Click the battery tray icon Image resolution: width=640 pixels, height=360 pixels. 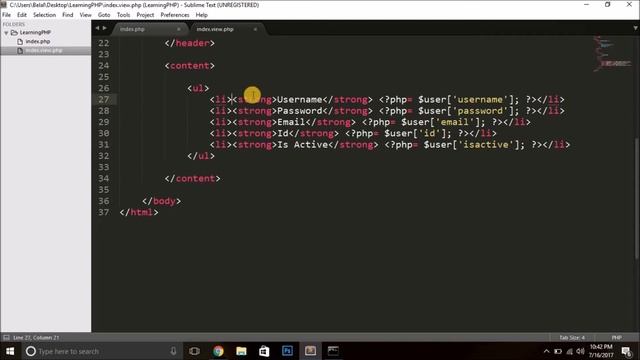(558, 351)
